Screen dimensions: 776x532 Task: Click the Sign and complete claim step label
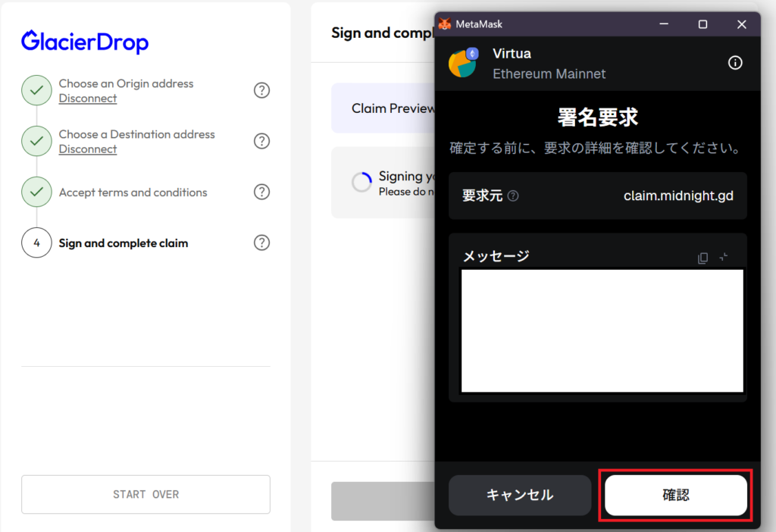pyautogui.click(x=124, y=243)
